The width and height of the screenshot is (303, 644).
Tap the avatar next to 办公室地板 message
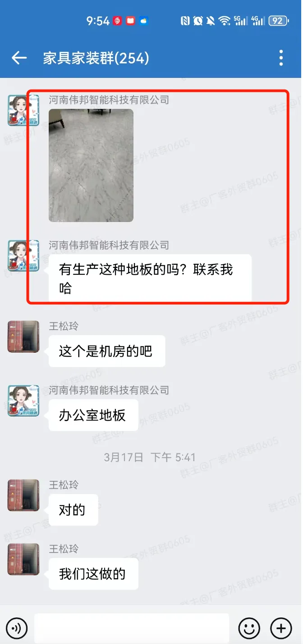23,401
